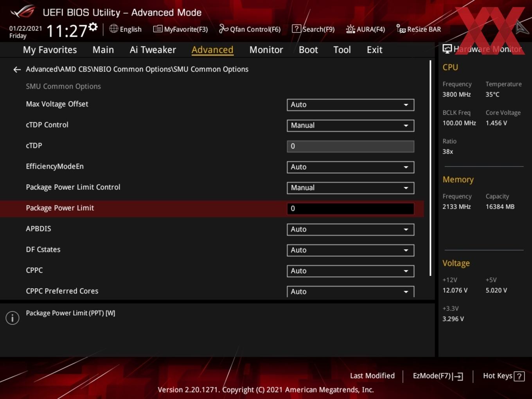Click the info icon in the help pane

click(x=13, y=318)
